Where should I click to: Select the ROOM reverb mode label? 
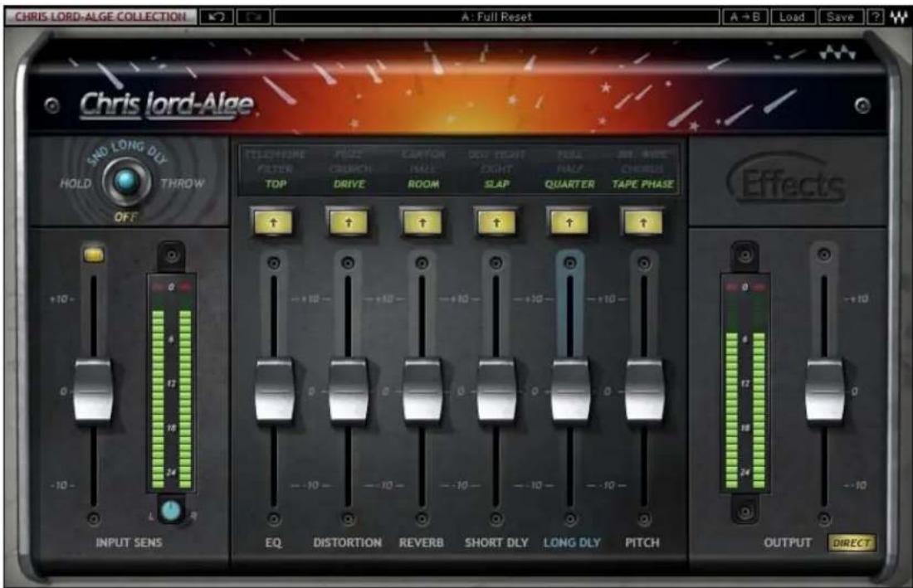pyautogui.click(x=423, y=184)
